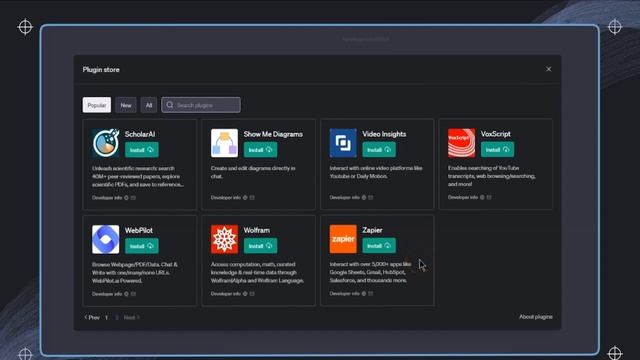Viewport: 640px width, 360px height.
Task: Click the Wolfram plugin logo
Action: coord(224,239)
